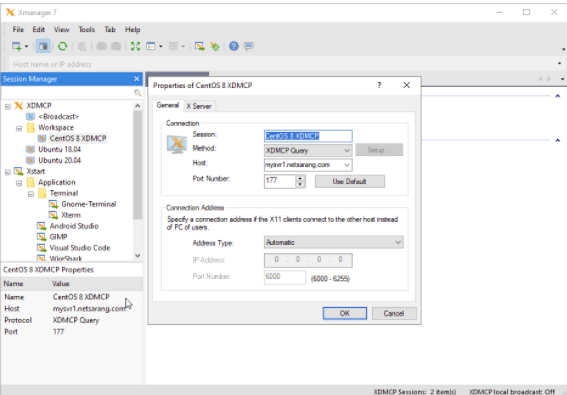Open the New session dropdown arrow
Screen dimensions: 567x395
tap(26, 46)
